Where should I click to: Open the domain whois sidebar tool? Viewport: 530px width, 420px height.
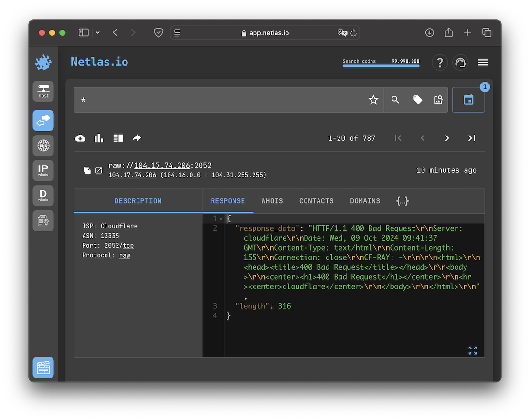[x=43, y=196]
